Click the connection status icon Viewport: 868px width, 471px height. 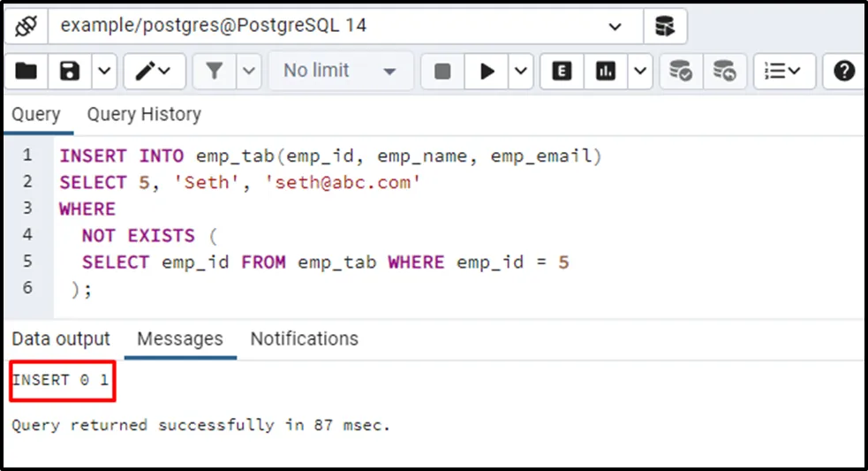(26, 27)
